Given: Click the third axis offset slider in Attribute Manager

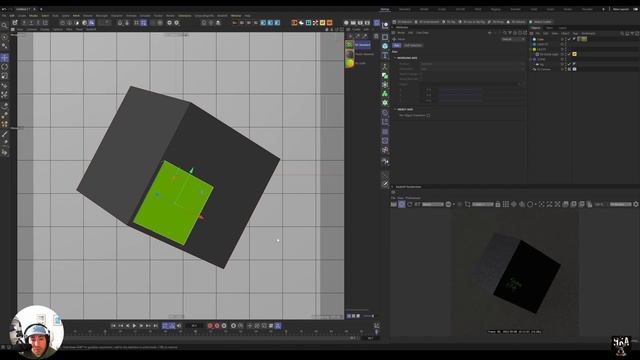Looking at the screenshot, I should [460, 100].
